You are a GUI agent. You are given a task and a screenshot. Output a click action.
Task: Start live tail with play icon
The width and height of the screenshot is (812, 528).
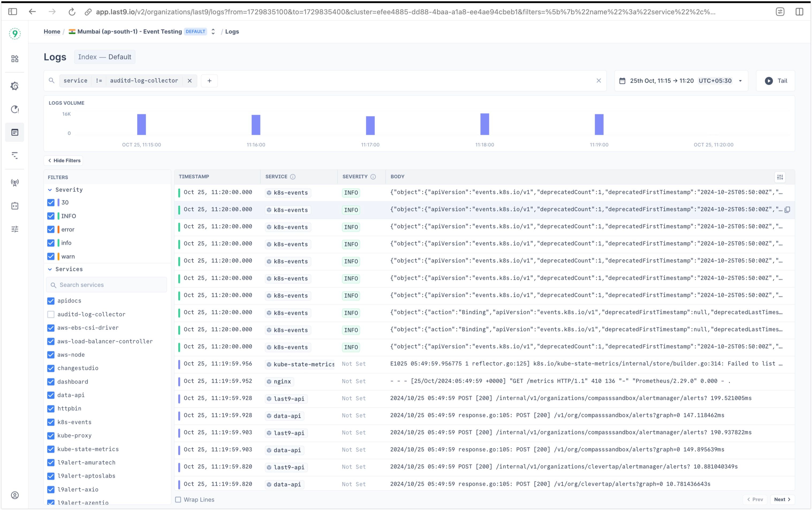(769, 81)
